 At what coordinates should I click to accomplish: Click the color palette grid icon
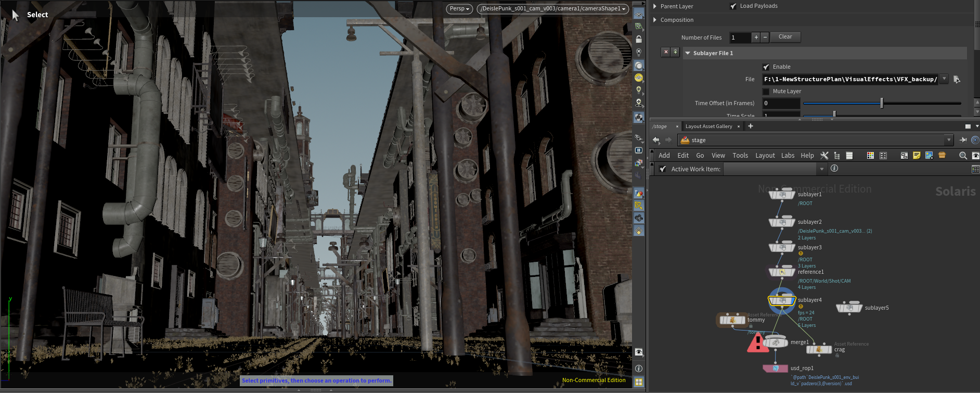[x=870, y=156]
